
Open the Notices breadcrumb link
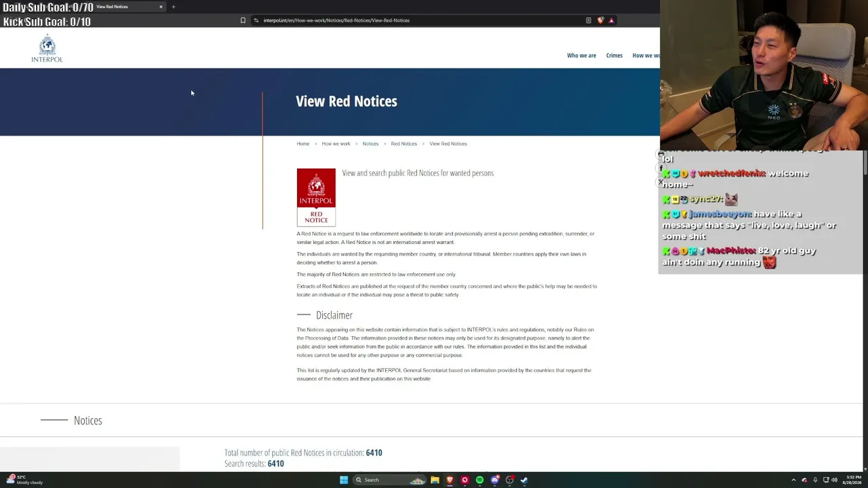click(370, 144)
